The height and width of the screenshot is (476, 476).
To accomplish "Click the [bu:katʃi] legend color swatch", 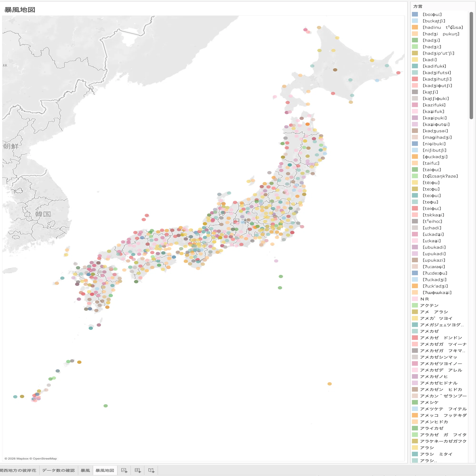I will click(415, 21).
